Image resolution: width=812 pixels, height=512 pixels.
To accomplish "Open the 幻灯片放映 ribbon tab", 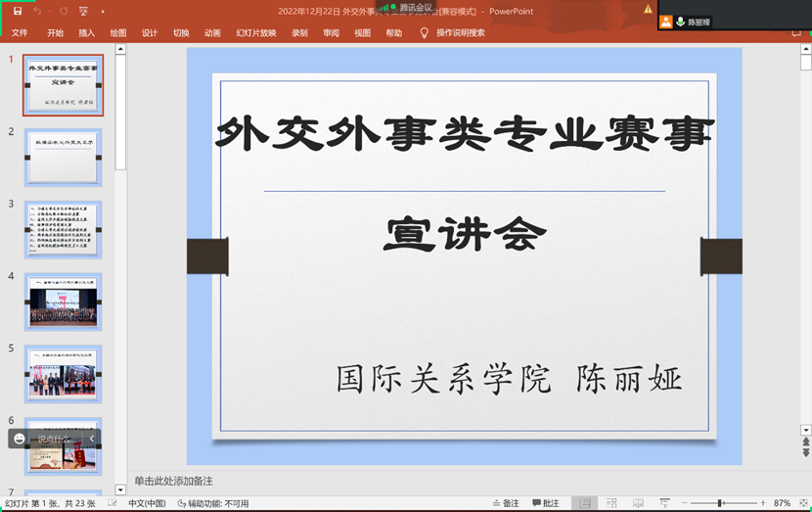I will click(x=255, y=32).
